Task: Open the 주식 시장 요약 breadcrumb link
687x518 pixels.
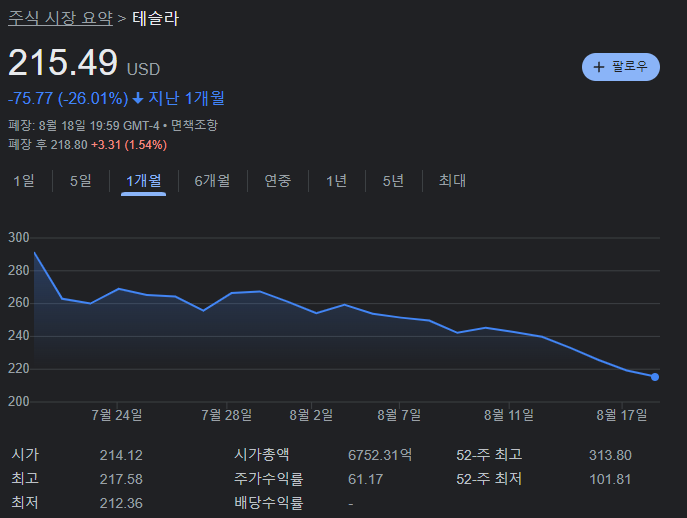Action: (60, 18)
